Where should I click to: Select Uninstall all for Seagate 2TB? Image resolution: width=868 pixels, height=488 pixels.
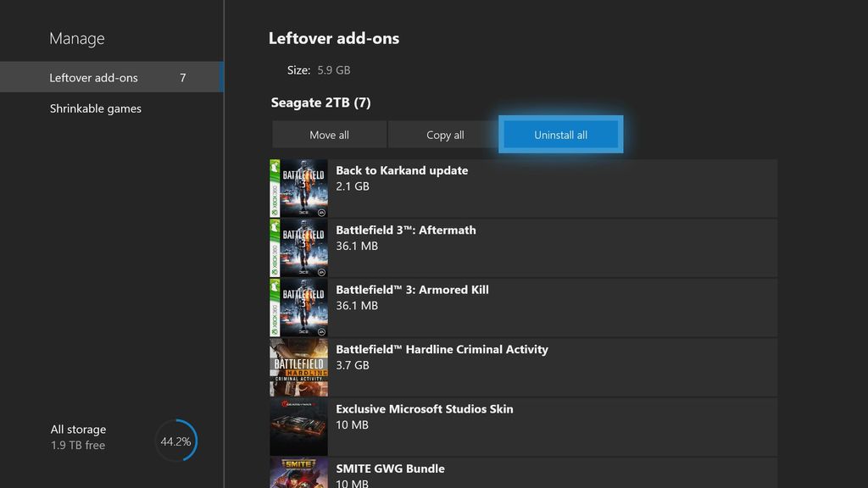click(560, 134)
